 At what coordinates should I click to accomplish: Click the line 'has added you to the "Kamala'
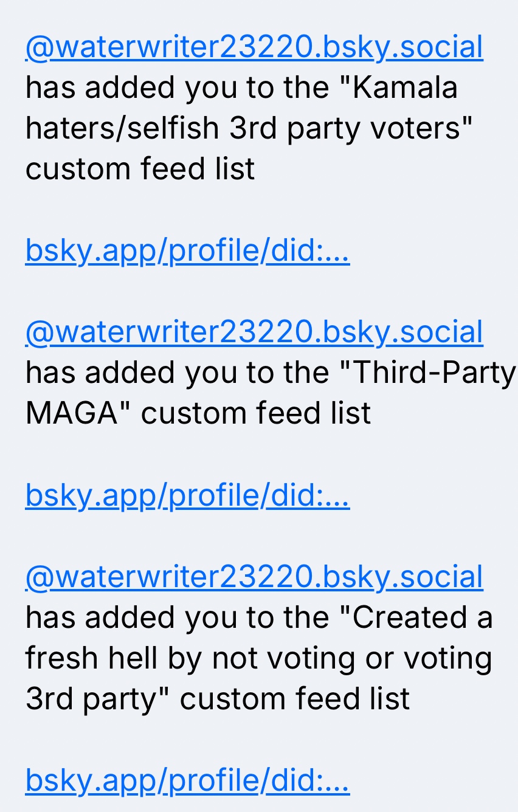click(241, 88)
